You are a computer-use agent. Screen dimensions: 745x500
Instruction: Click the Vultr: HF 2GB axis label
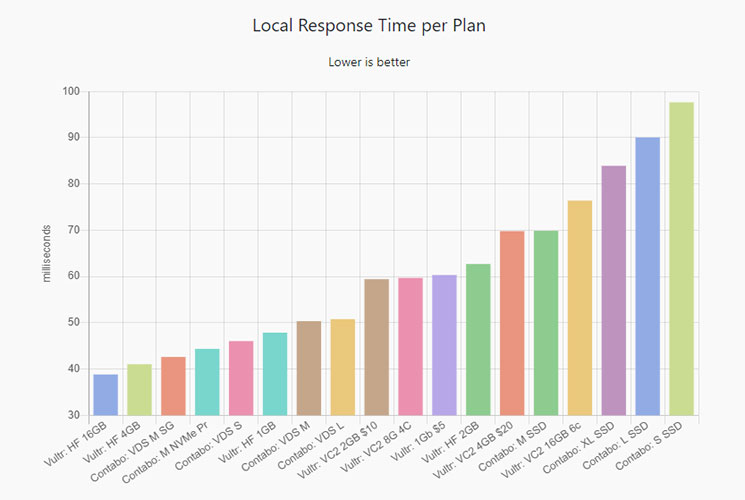coord(450,442)
